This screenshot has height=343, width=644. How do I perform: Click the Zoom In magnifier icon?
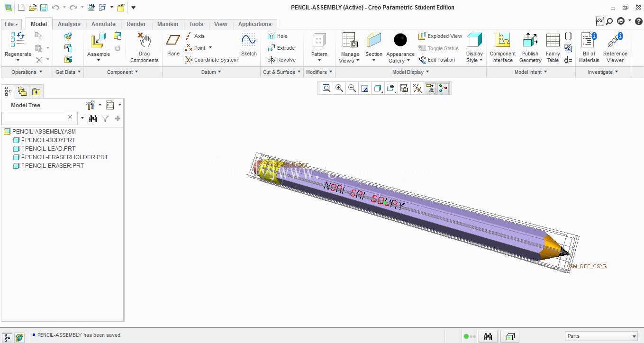(x=339, y=88)
